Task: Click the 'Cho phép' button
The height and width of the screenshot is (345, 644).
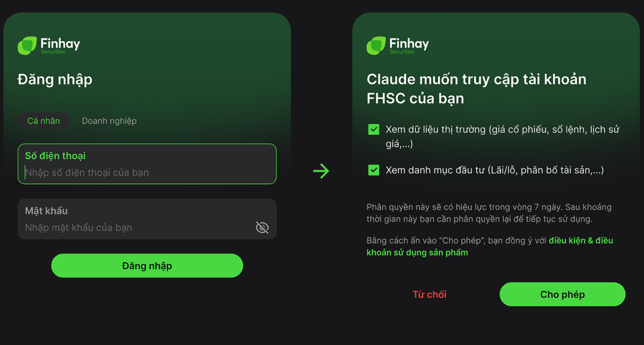Action: pos(563,294)
